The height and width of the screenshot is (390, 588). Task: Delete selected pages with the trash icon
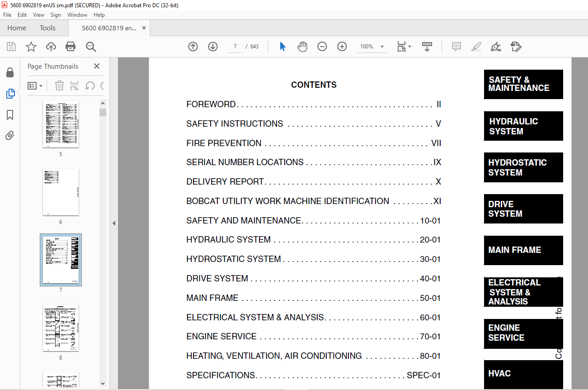click(x=59, y=86)
